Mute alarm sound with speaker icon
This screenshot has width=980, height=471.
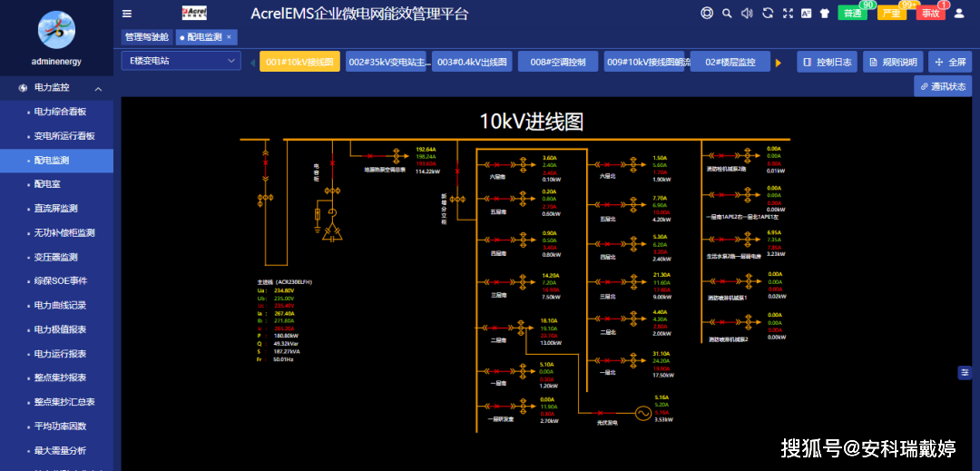click(x=747, y=13)
